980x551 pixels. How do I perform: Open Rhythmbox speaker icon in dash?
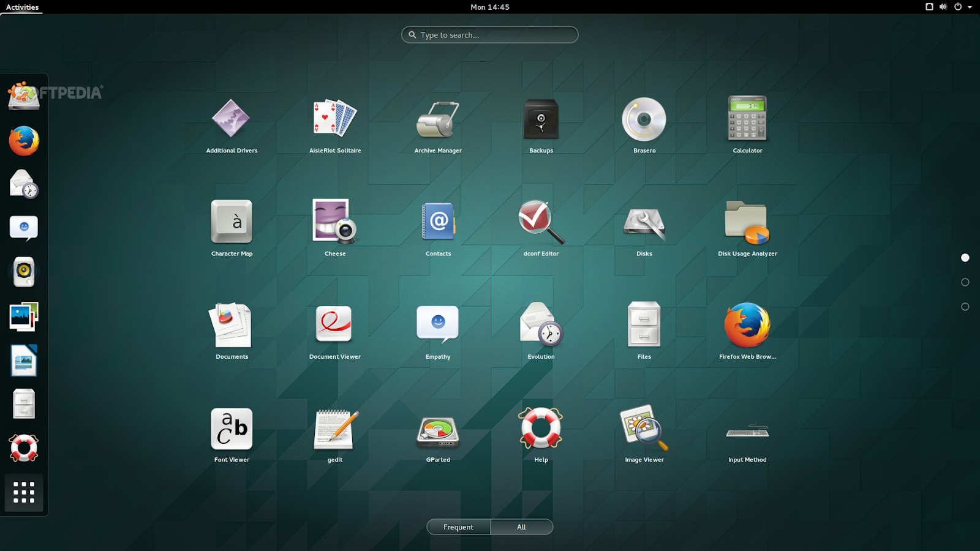click(x=24, y=272)
